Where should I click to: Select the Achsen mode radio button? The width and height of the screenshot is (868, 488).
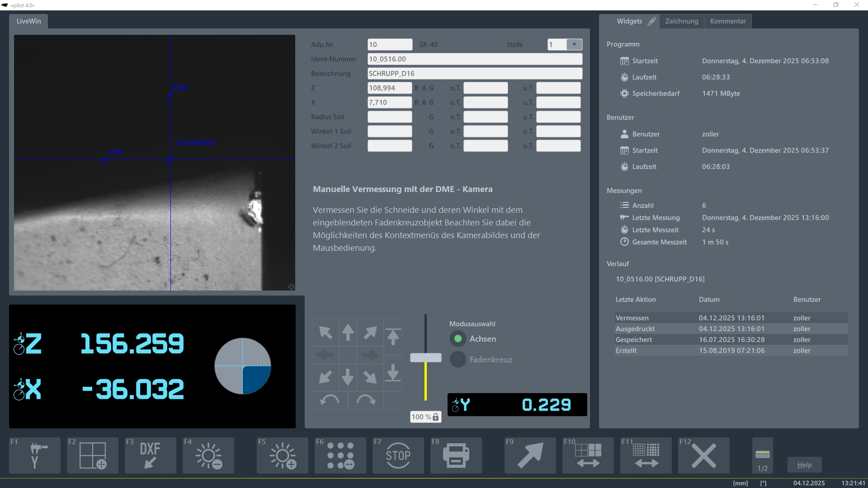coord(458,338)
